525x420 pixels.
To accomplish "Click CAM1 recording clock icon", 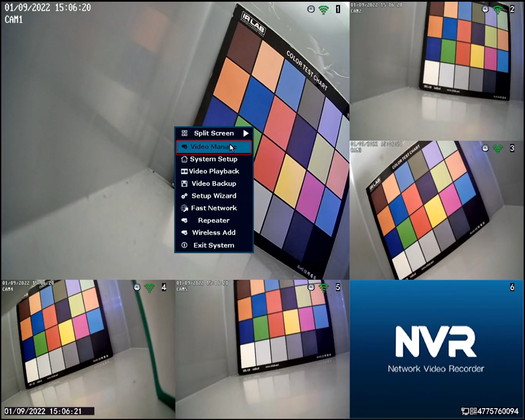I will tap(311, 9).
